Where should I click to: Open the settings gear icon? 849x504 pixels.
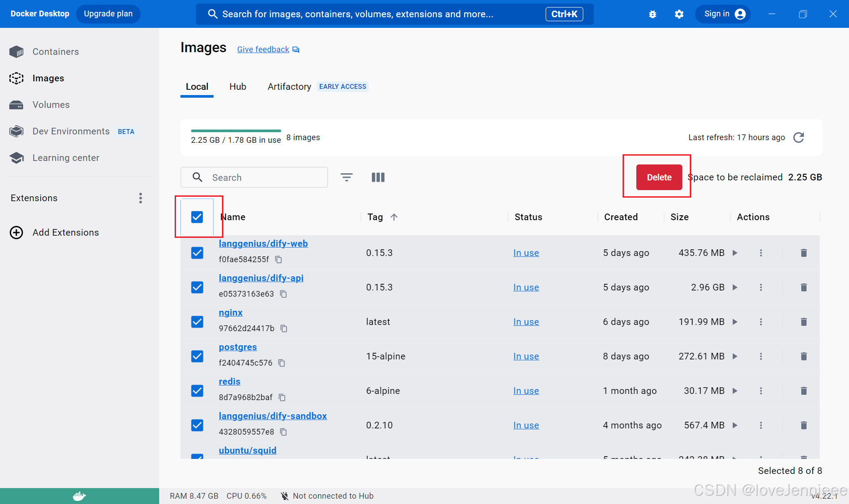click(x=679, y=14)
